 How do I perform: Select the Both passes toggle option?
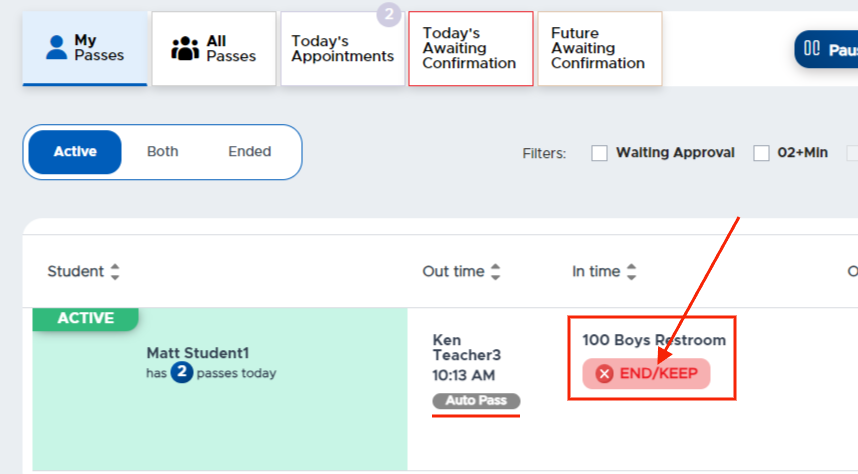tap(163, 152)
